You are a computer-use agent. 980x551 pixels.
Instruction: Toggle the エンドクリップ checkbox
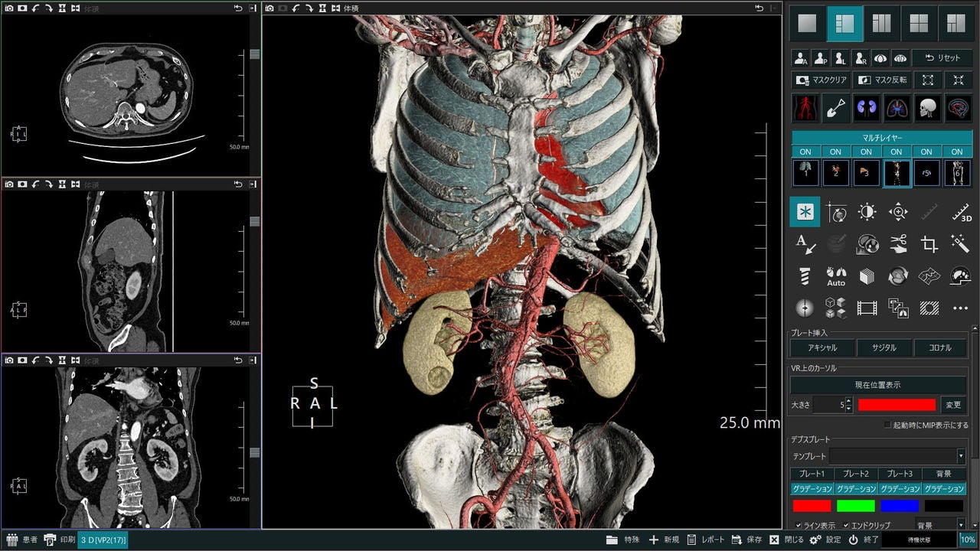(x=846, y=526)
